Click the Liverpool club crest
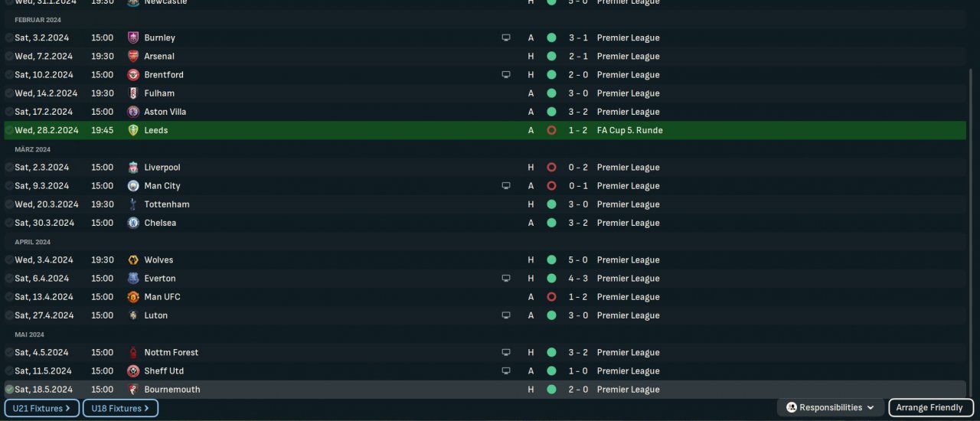The image size is (980, 421). (133, 167)
